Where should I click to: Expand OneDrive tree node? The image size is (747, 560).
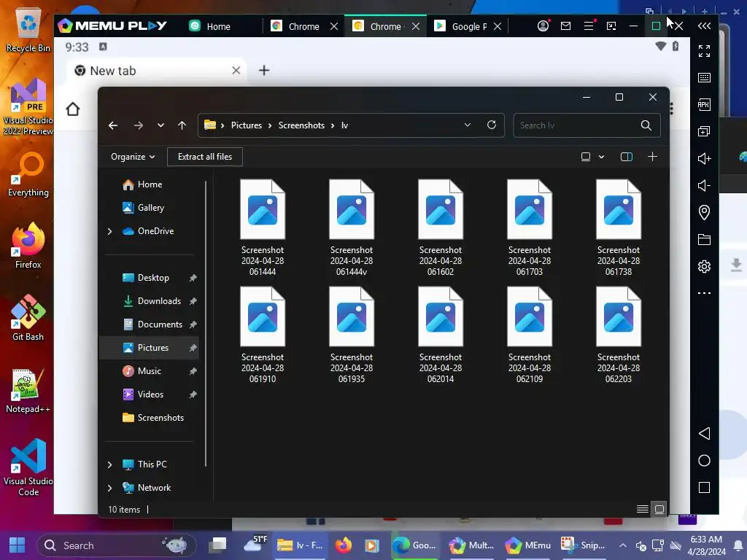(x=109, y=231)
